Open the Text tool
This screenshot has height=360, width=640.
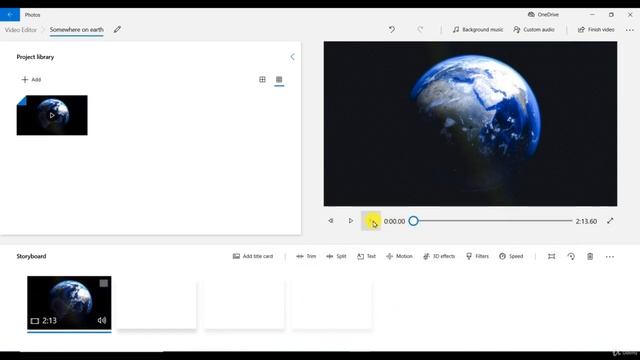366,256
